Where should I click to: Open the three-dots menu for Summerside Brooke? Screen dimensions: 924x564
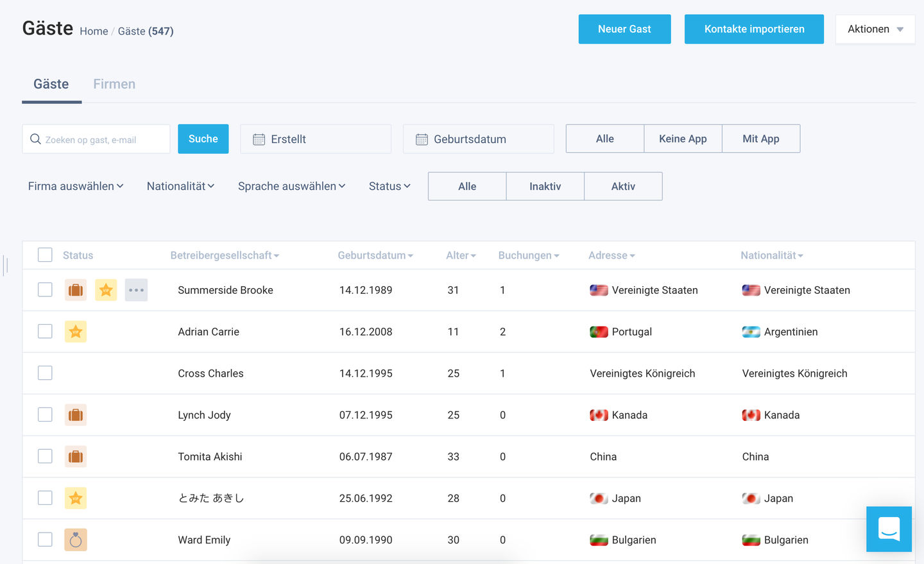tap(136, 290)
